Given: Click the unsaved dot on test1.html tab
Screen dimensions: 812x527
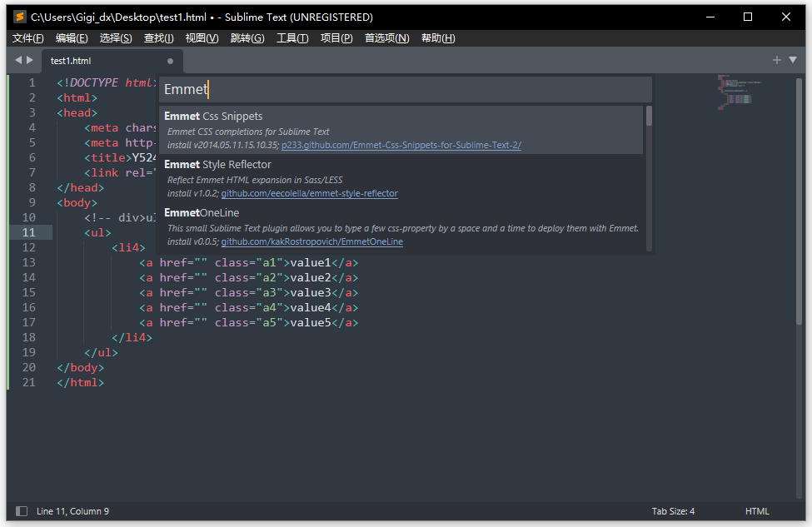Looking at the screenshot, I should (170, 61).
